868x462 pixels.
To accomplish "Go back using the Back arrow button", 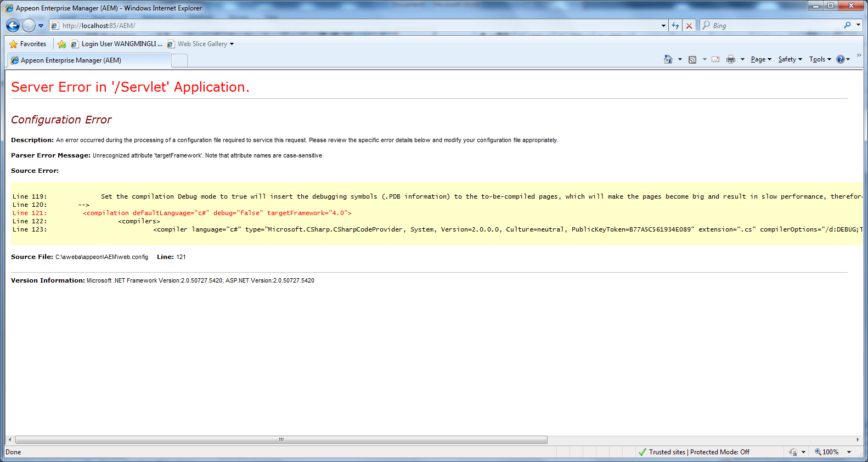I will point(13,25).
